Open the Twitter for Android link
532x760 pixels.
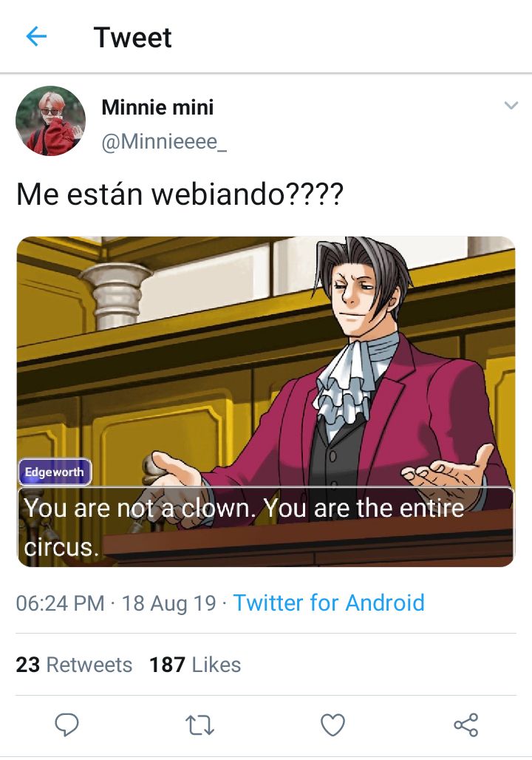point(329,603)
